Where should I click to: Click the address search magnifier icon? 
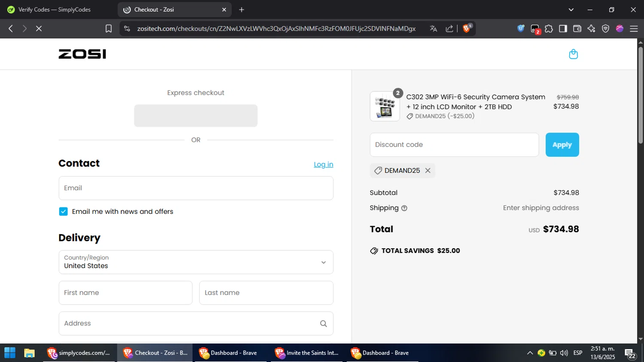323,323
